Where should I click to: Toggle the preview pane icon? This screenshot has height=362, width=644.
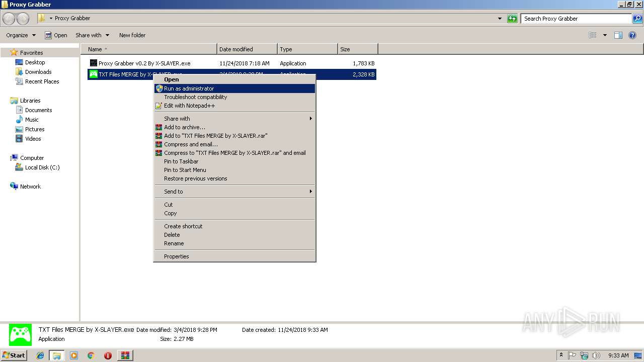pyautogui.click(x=618, y=35)
